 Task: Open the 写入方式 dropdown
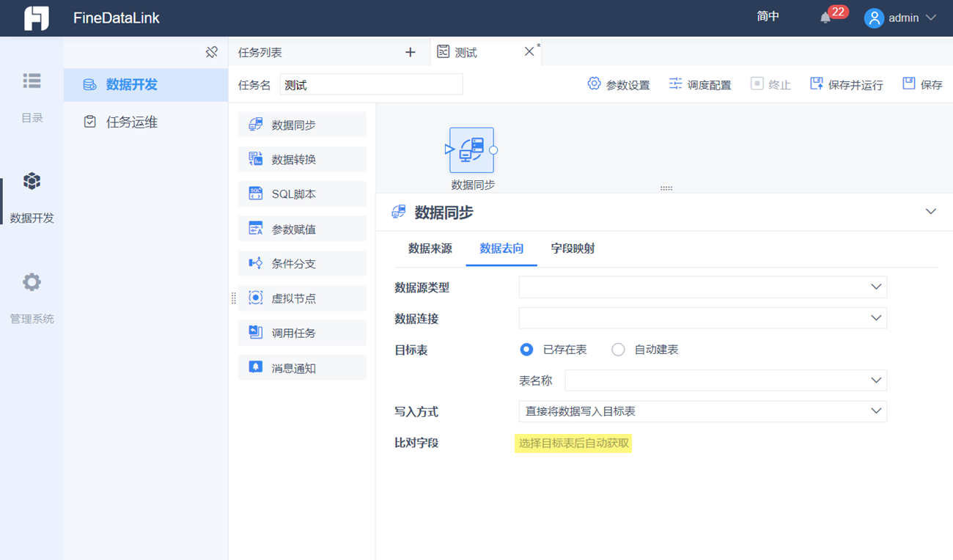[x=702, y=411]
